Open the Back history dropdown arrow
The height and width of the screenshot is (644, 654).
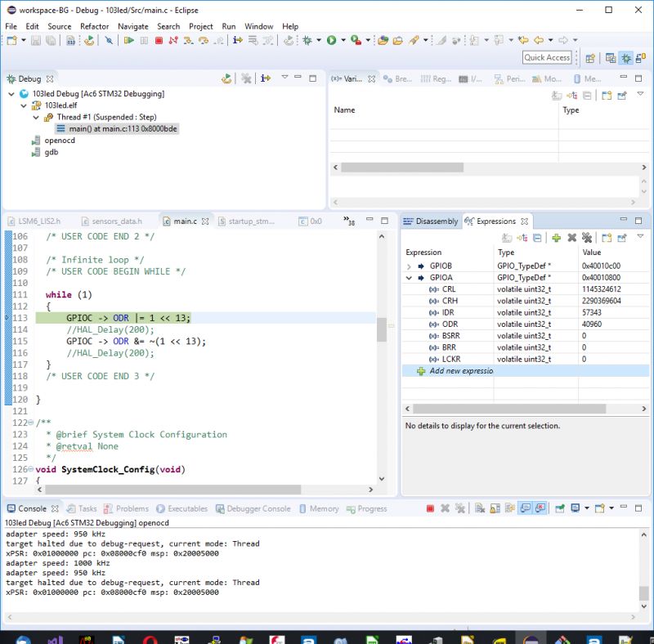coord(550,40)
